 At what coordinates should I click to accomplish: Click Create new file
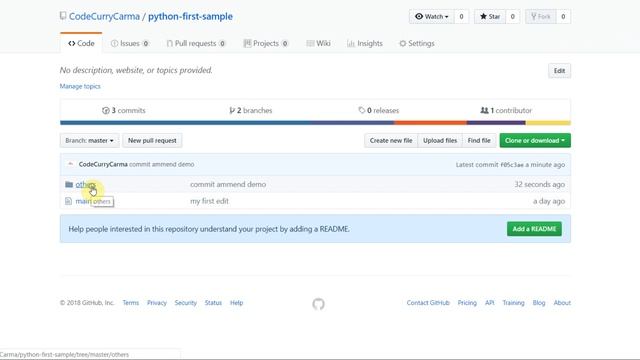(391, 140)
